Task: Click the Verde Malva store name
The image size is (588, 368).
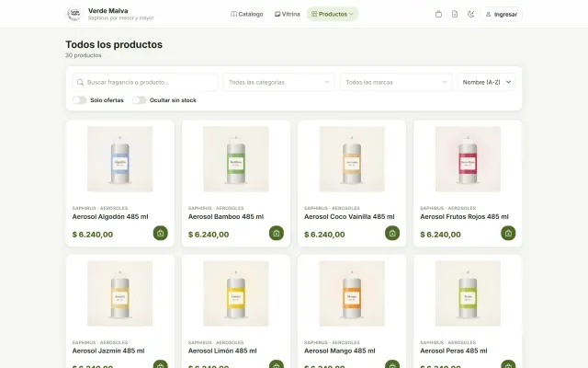Action: pyautogui.click(x=108, y=10)
